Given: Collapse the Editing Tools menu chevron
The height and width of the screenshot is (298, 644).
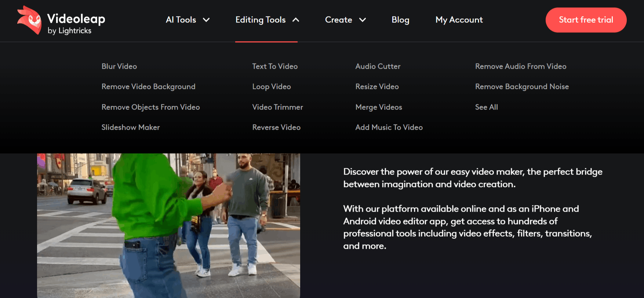Looking at the screenshot, I should 296,20.
